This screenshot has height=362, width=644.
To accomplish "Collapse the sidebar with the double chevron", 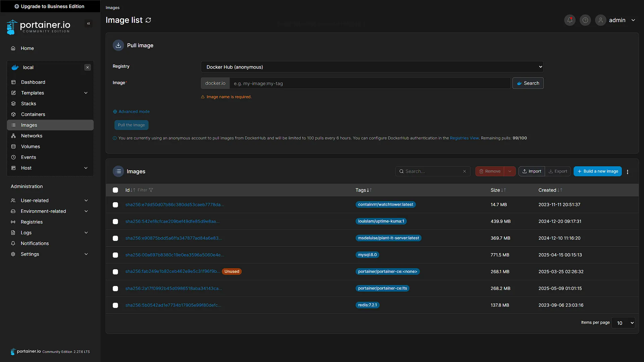I will click(x=89, y=23).
